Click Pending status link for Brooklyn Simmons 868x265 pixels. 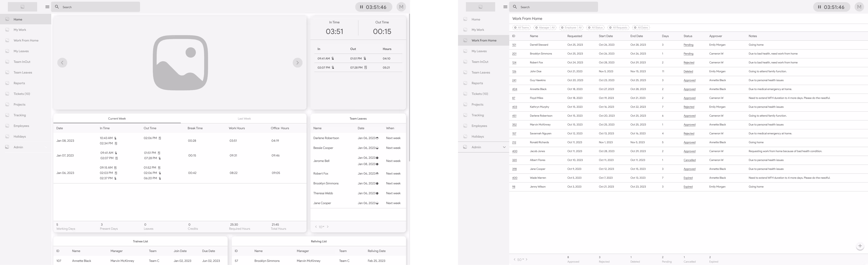(x=688, y=54)
